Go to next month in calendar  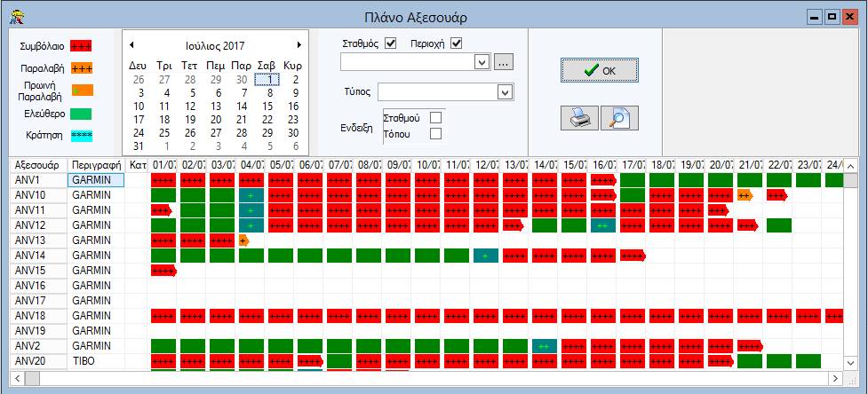pyautogui.click(x=299, y=45)
